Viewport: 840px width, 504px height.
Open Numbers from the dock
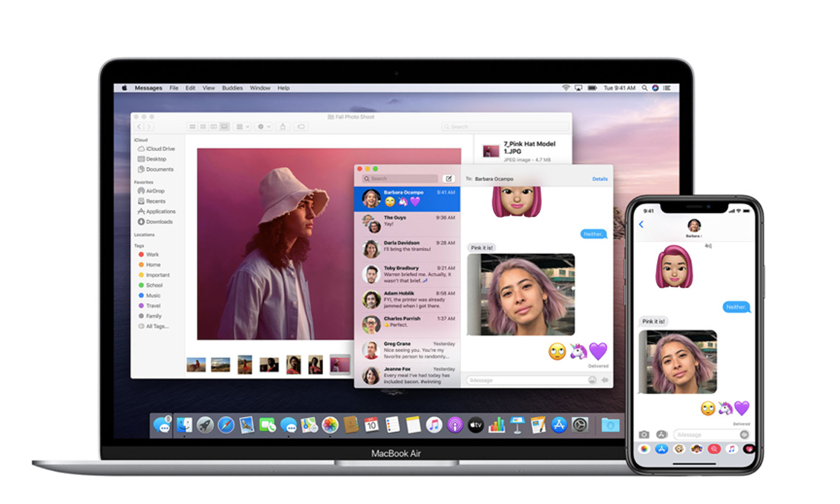497,424
